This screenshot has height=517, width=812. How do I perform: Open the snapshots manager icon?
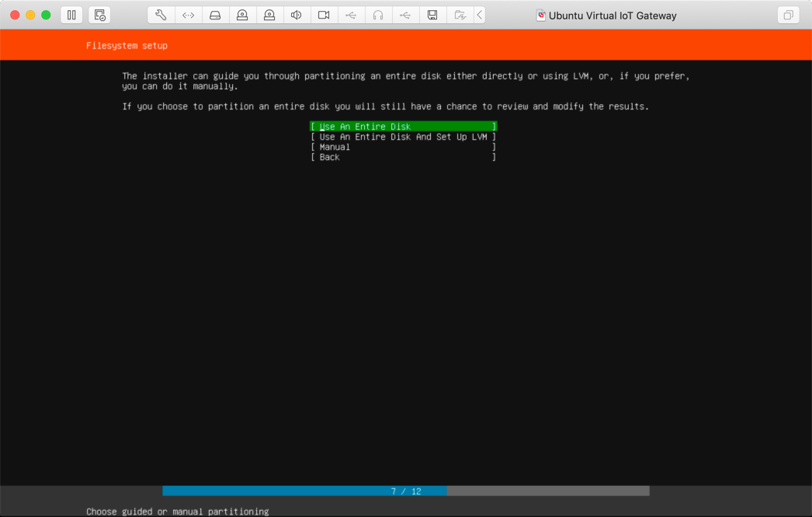[x=99, y=15]
